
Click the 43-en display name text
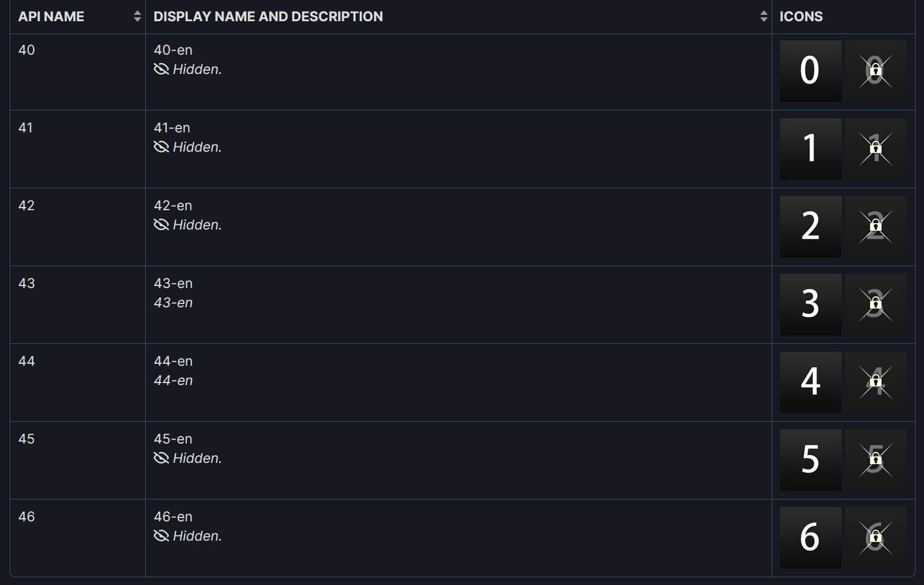173,283
